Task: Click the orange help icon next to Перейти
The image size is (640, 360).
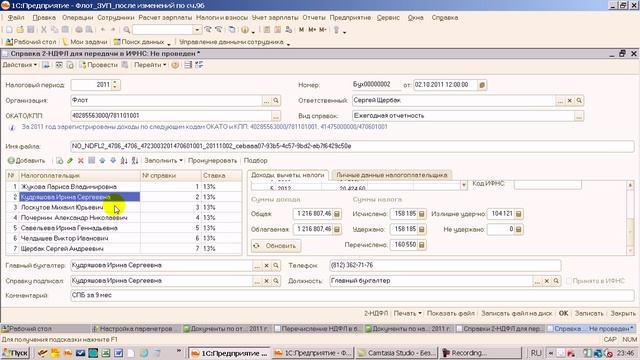Action: point(175,65)
